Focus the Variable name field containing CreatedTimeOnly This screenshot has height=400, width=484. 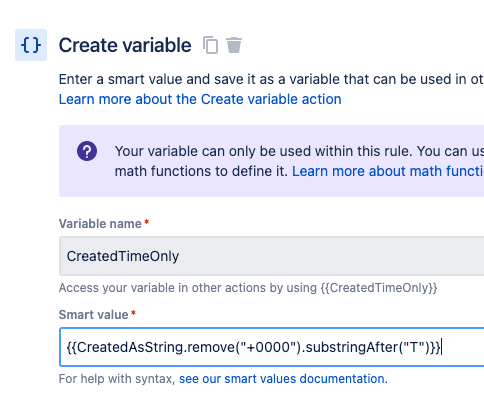tap(271, 256)
